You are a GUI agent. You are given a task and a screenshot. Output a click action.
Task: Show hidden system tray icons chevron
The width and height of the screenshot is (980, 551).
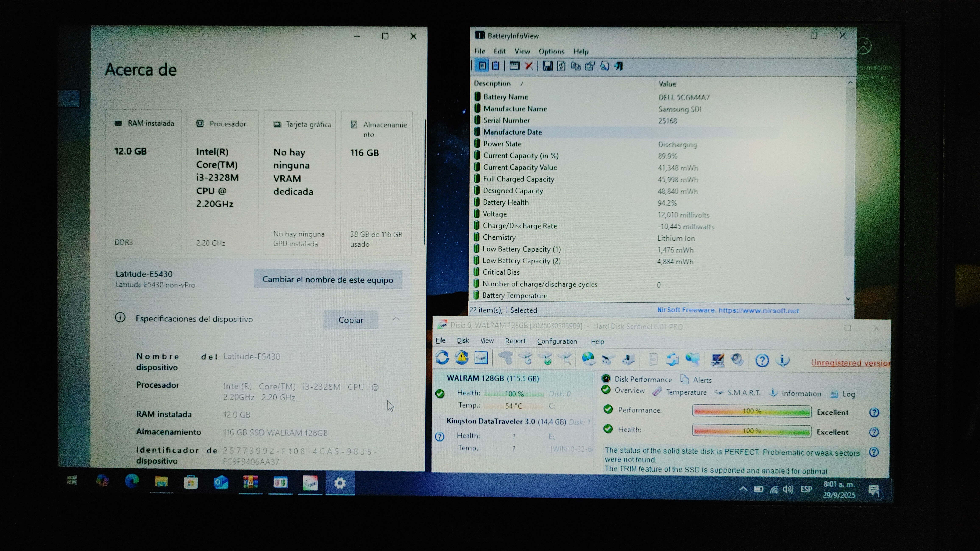743,489
